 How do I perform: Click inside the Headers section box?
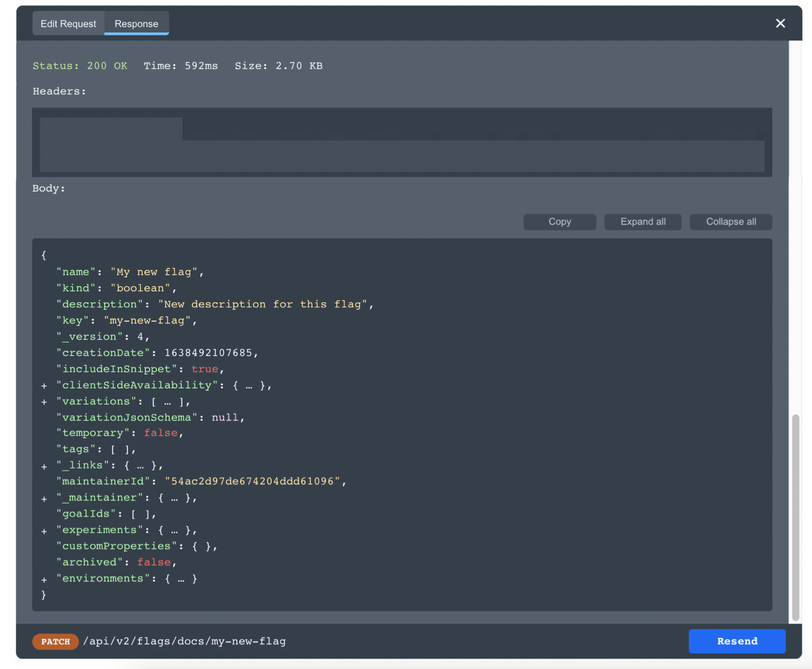click(402, 142)
